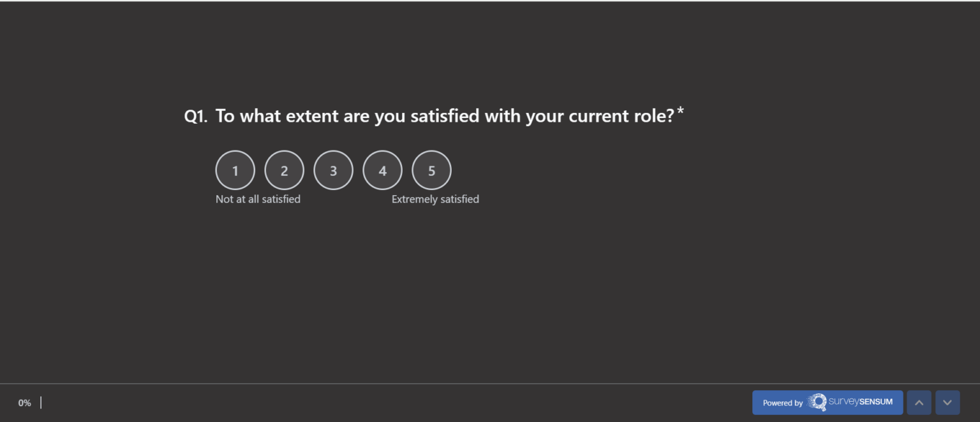Click the blue branding badge in the footer
The width and height of the screenshot is (980, 422).
(828, 402)
